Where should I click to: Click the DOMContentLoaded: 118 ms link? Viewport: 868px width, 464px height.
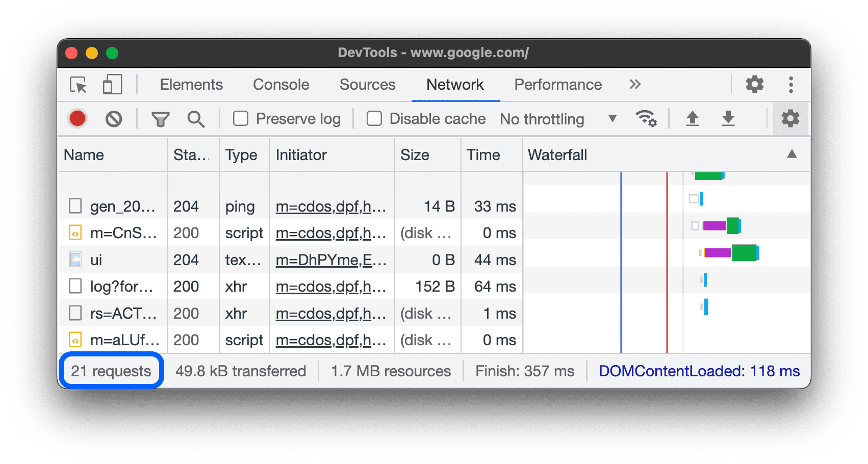pos(700,371)
